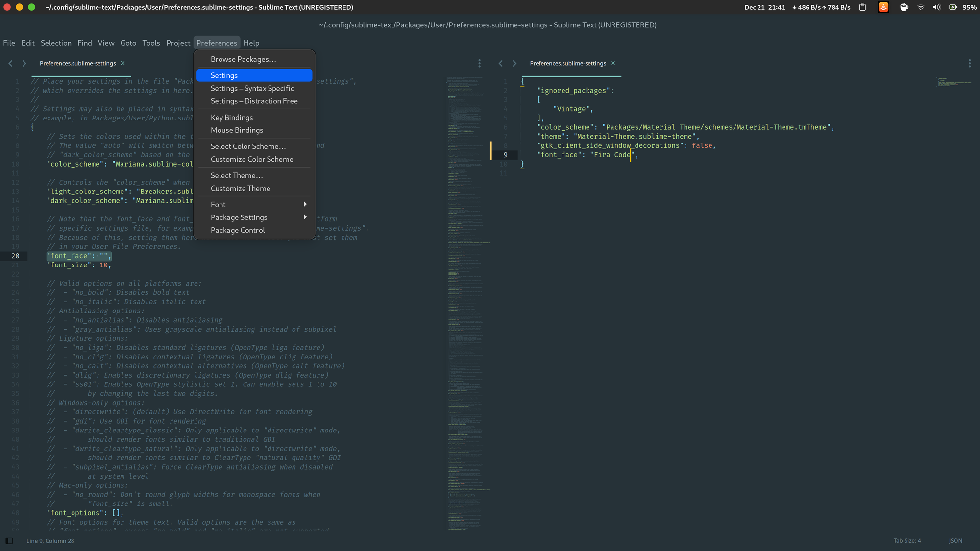Go back in right pane tab history
The height and width of the screenshot is (551, 980).
[500, 63]
